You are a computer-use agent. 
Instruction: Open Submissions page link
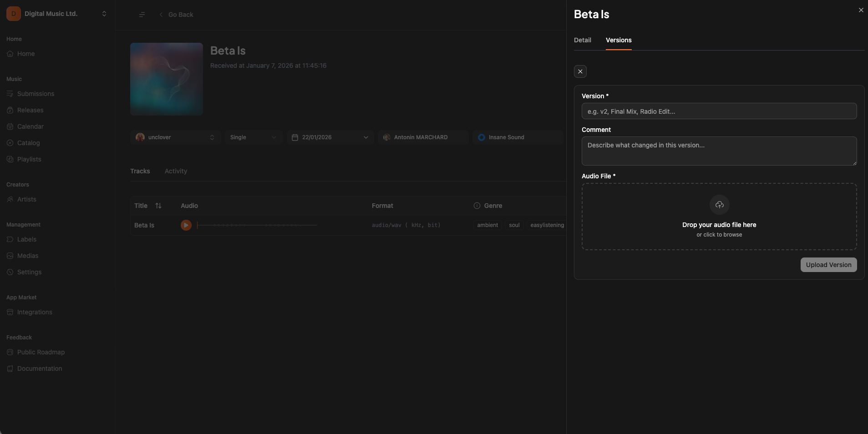click(x=36, y=94)
